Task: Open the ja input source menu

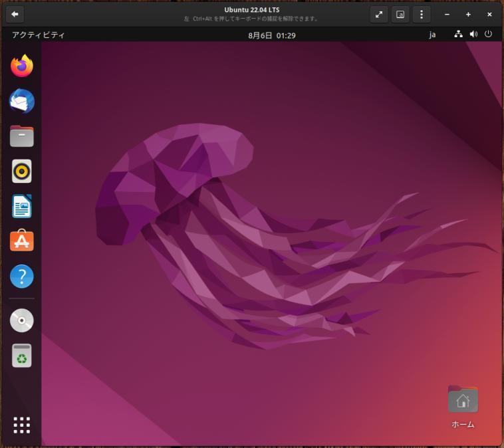Action: (x=432, y=35)
